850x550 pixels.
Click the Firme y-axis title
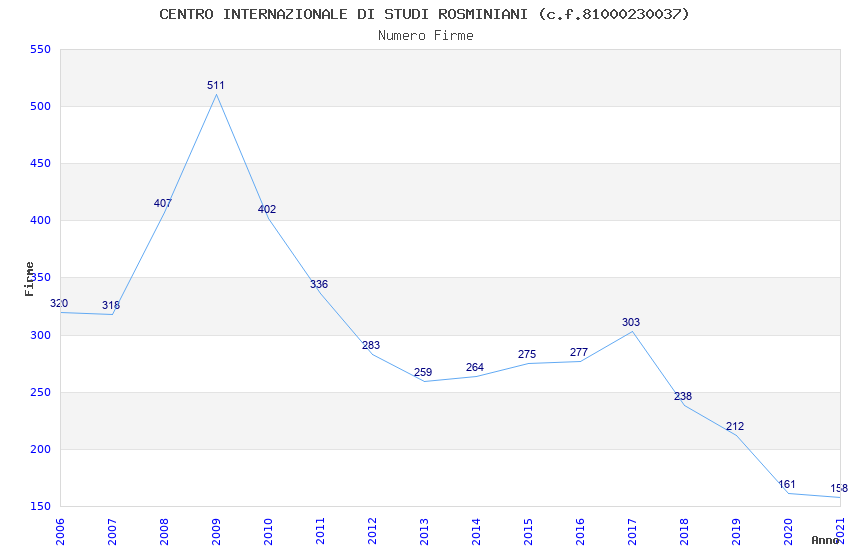[29, 279]
